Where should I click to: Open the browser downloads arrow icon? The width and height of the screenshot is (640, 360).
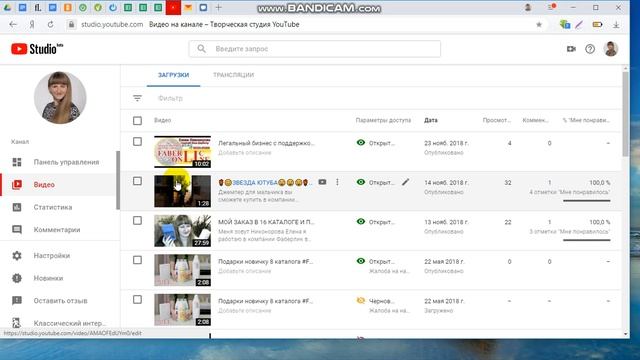[x=616, y=24]
